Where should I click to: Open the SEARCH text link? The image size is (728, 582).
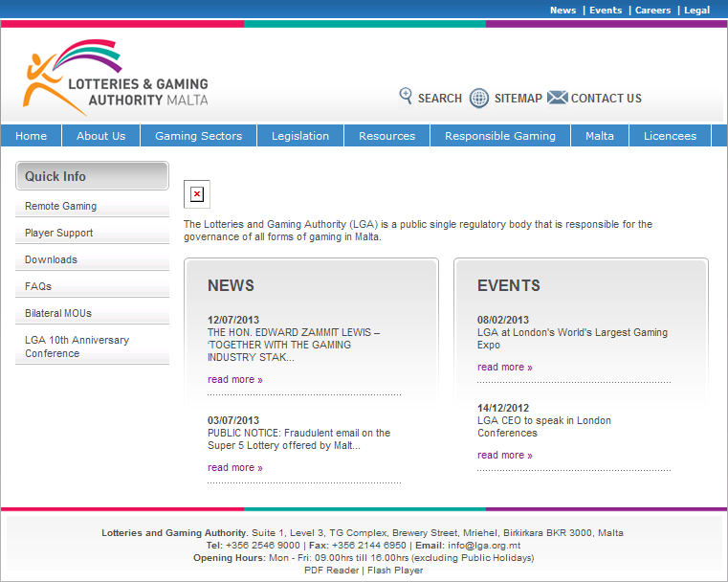pos(440,99)
